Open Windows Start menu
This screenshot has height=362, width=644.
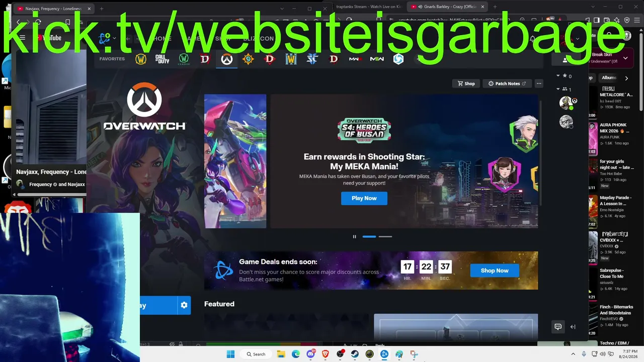click(x=230, y=354)
